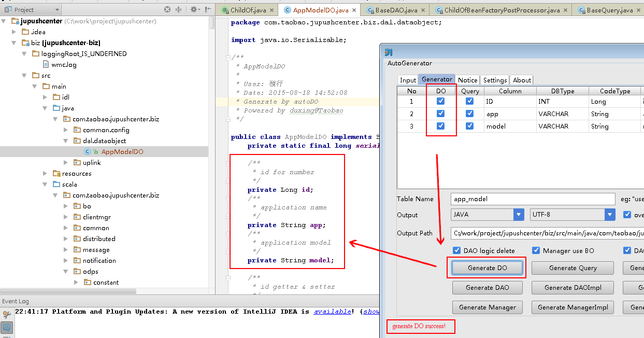Switch to ChildOfBeanFactoryPostProcessor.java tab

502,10
